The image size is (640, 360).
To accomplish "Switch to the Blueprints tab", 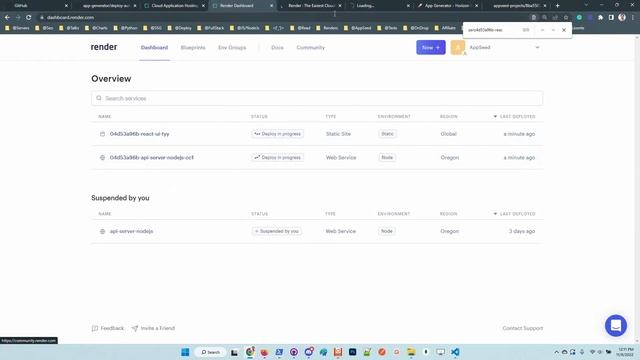I will coord(193,47).
